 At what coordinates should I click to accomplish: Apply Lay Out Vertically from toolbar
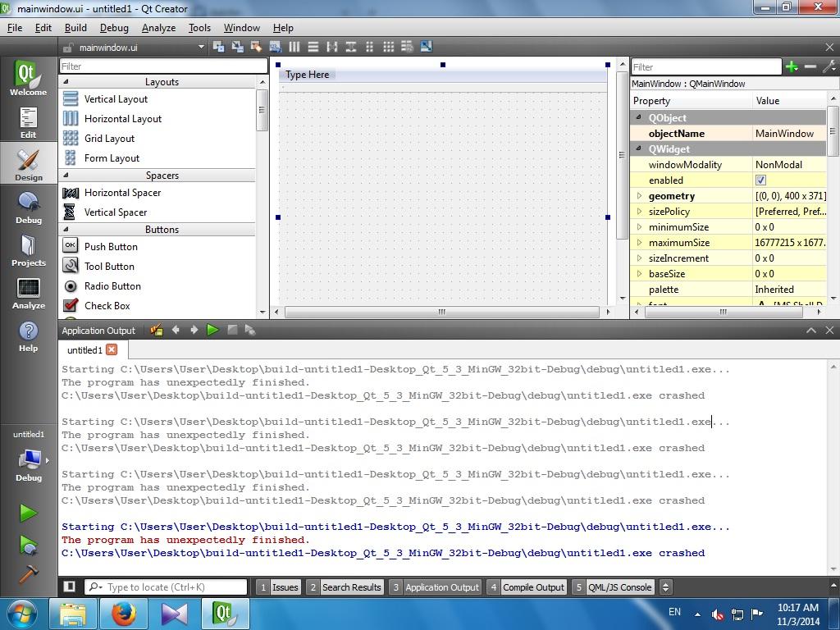click(313, 47)
